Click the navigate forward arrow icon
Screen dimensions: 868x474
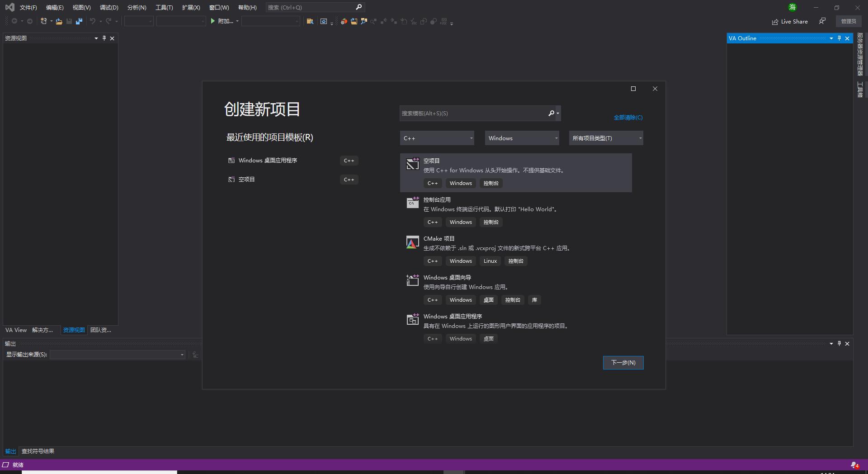(x=30, y=21)
